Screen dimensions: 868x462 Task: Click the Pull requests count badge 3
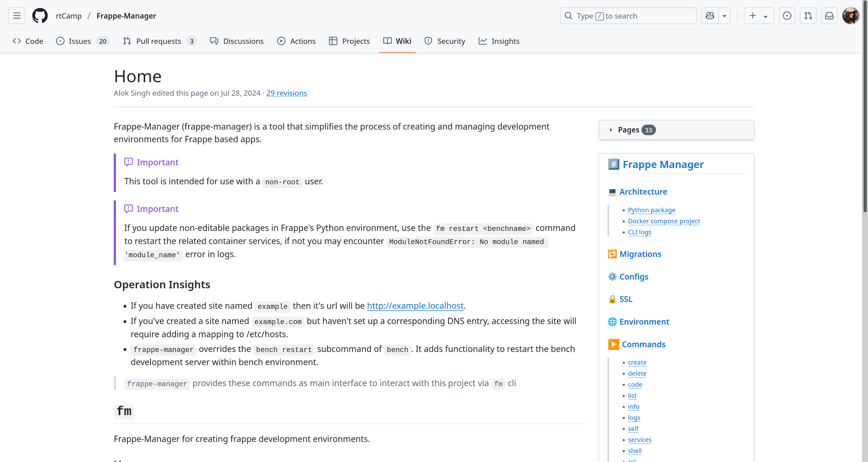pos(192,41)
